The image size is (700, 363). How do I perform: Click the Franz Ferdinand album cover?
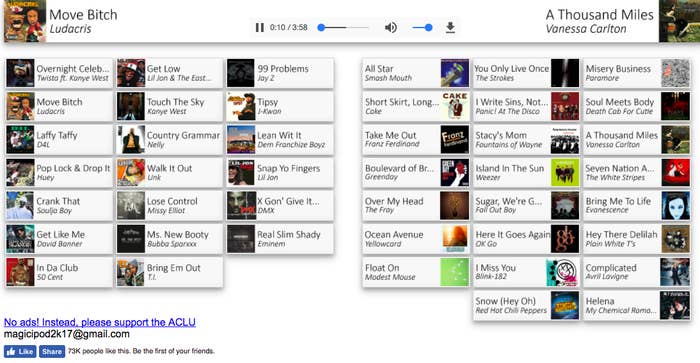[x=454, y=140]
